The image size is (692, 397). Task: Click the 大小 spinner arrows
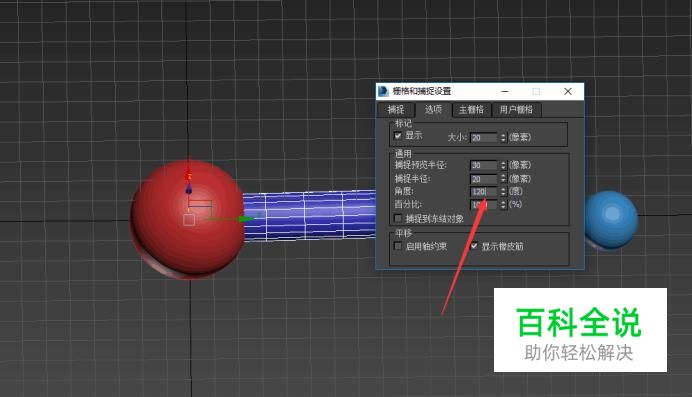503,138
